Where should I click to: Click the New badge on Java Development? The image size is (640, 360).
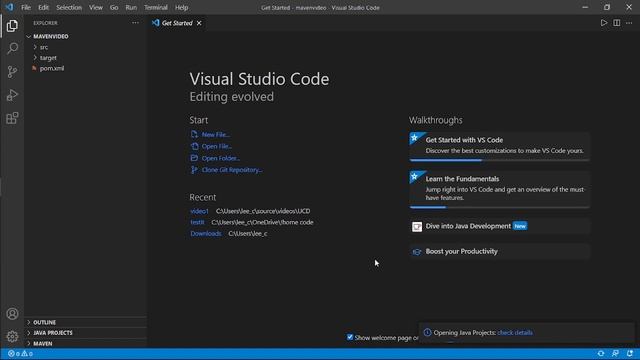520,226
